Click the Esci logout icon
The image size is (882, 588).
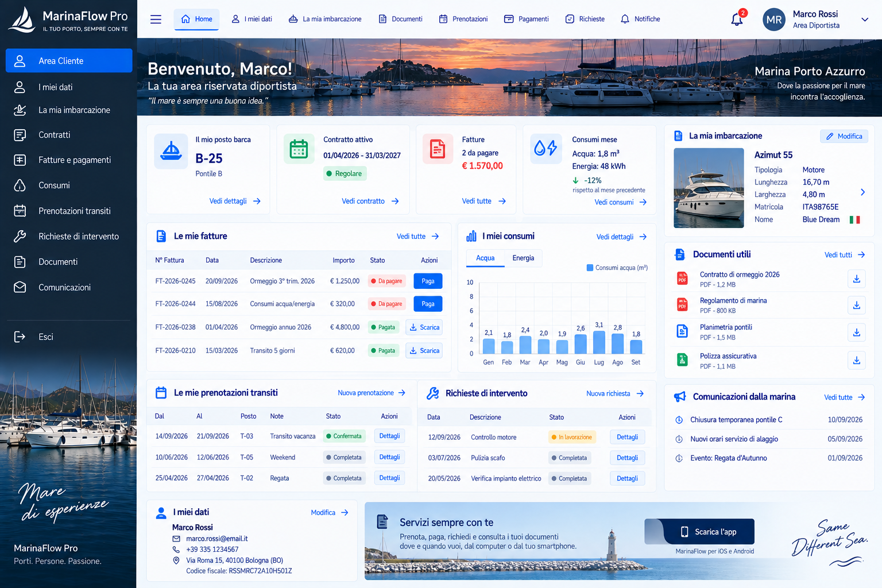pyautogui.click(x=20, y=336)
